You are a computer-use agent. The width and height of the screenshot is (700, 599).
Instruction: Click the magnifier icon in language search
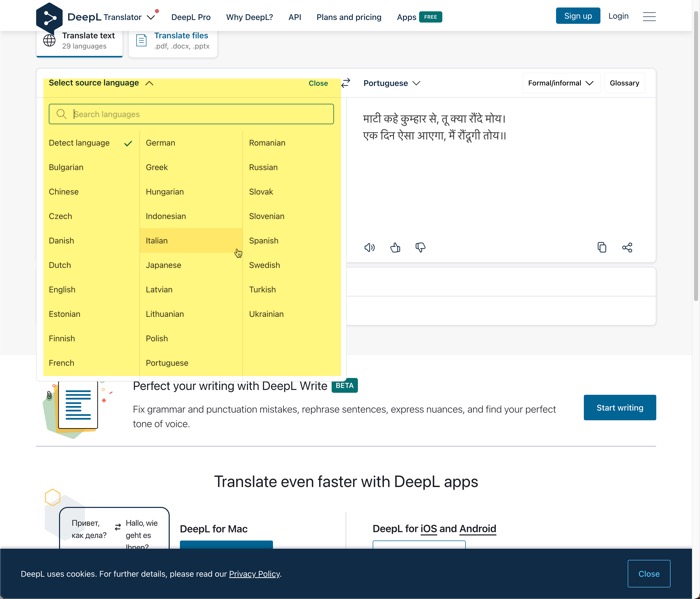tap(62, 114)
